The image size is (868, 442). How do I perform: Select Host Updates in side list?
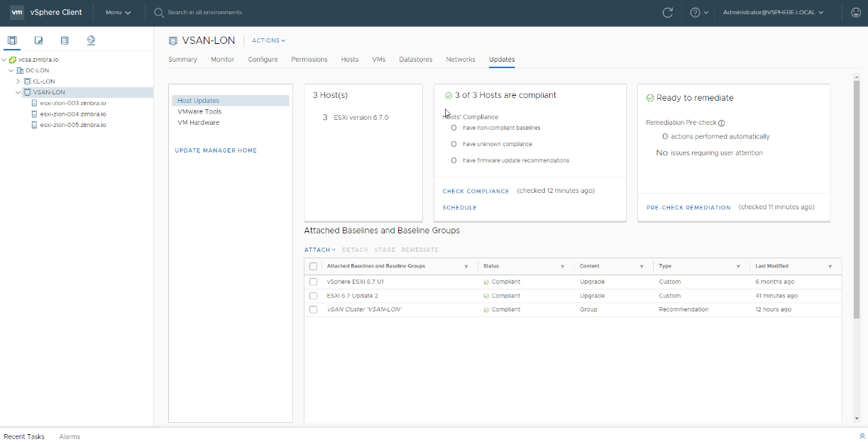pos(231,101)
